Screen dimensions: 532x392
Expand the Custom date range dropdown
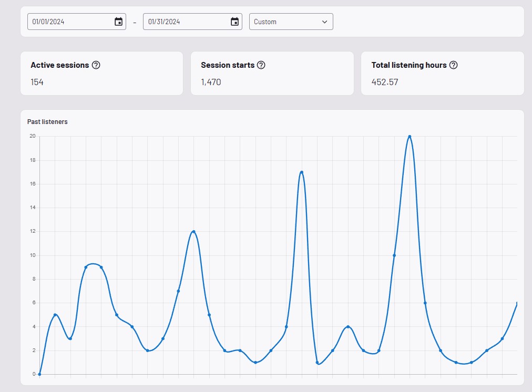290,22
